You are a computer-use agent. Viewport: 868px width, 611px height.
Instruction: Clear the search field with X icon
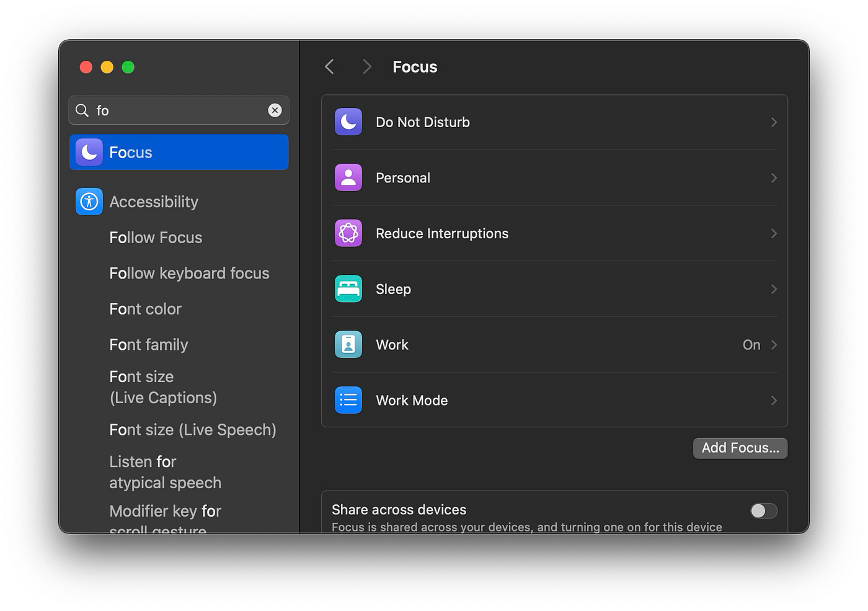275,110
